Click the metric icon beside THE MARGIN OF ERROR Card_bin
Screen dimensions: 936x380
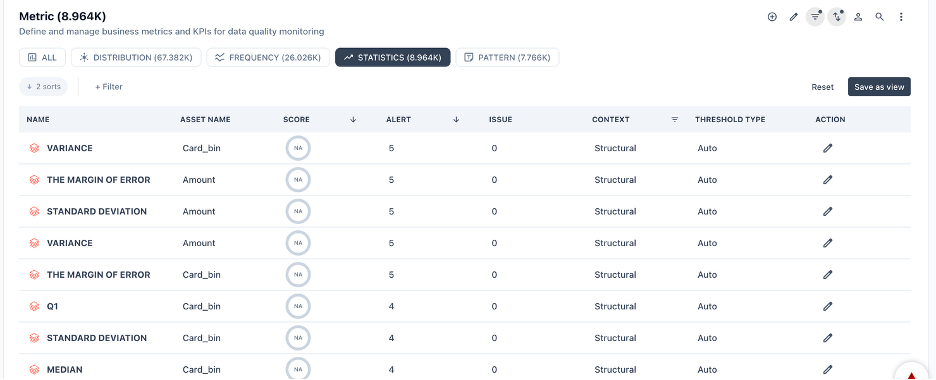[x=35, y=274]
